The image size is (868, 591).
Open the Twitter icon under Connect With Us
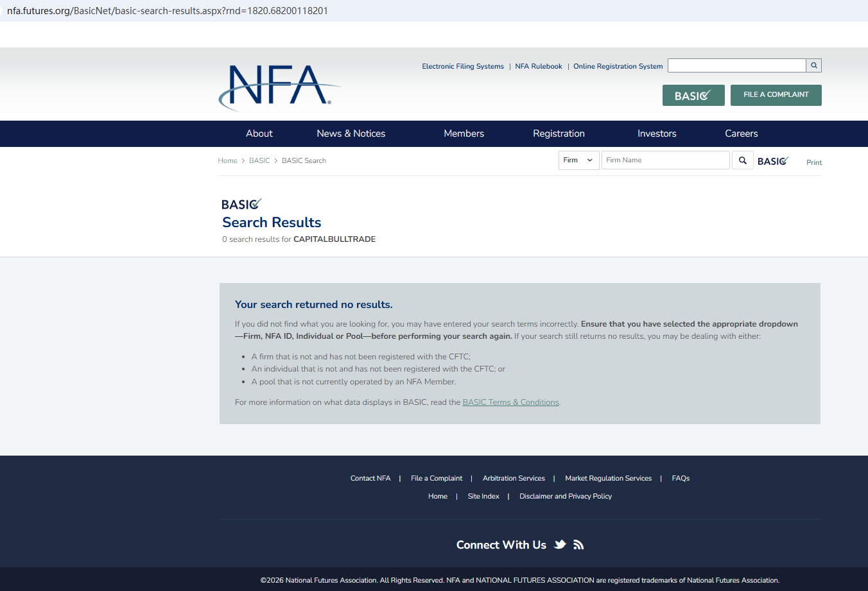[560, 545]
